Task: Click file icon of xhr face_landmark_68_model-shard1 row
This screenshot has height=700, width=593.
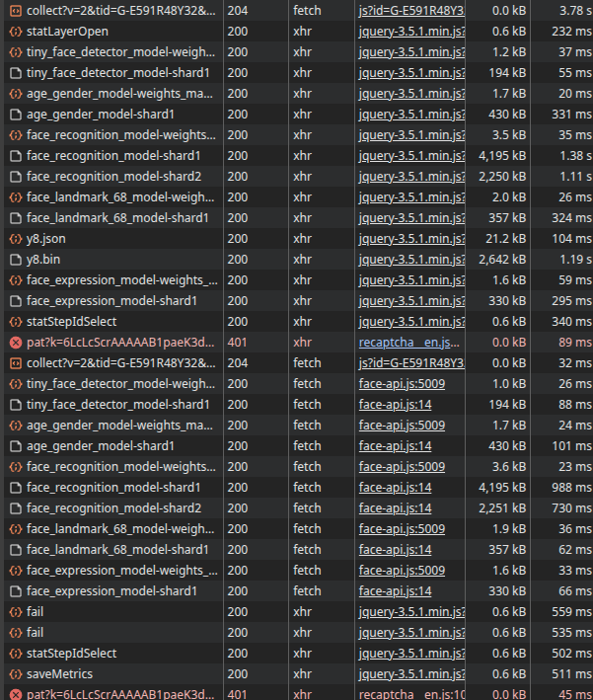Action: [x=15, y=218]
